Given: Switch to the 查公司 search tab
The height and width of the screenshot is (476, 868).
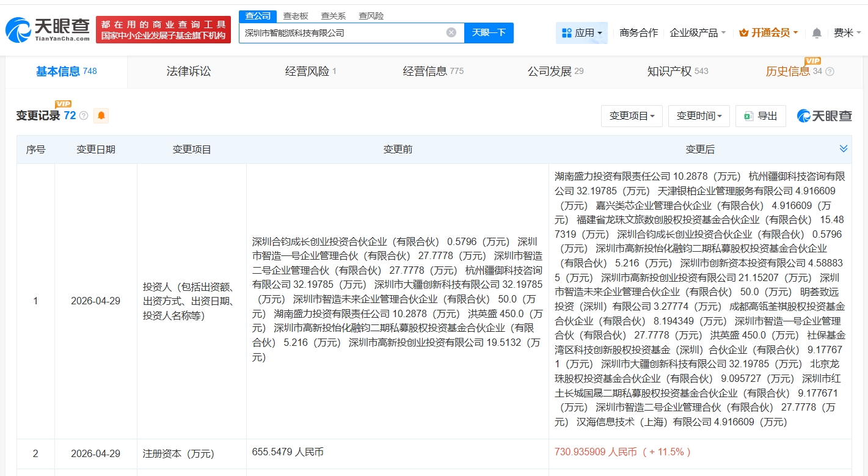Looking at the screenshot, I should (258, 16).
